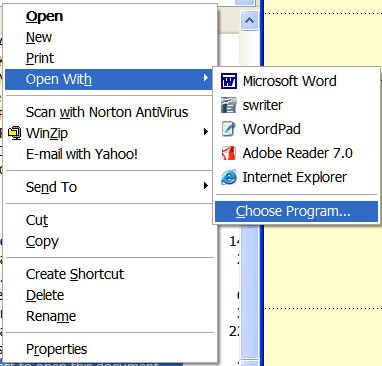Select Cut from the context menu

[x=37, y=220]
